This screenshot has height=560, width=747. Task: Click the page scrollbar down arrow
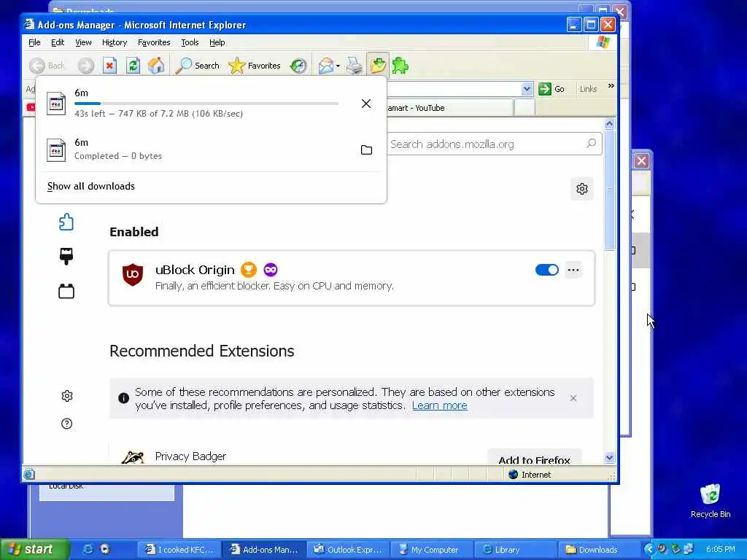click(609, 458)
